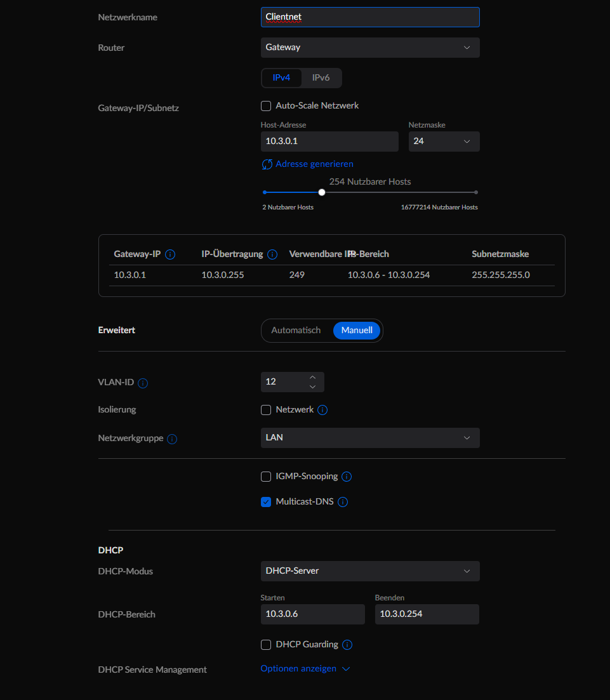Click the Erweitert heading
The image size is (610, 700).
point(117,331)
